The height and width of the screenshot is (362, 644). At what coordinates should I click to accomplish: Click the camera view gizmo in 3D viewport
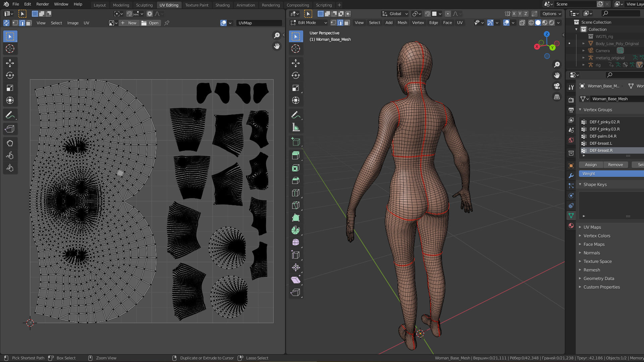(557, 86)
